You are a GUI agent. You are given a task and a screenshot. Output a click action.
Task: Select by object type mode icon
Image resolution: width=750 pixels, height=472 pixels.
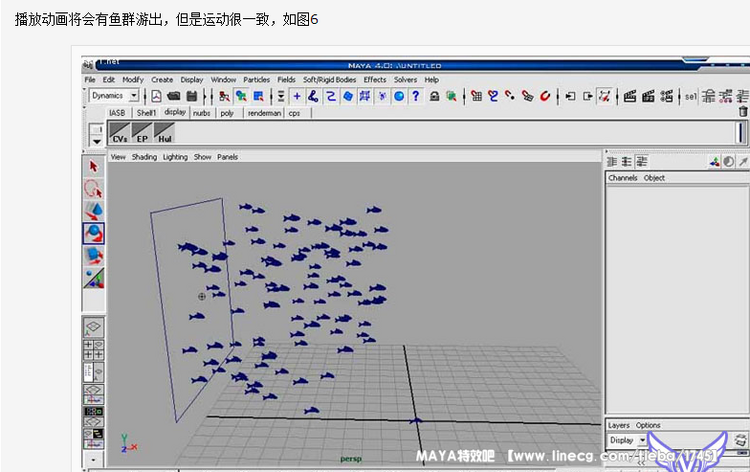point(241,96)
